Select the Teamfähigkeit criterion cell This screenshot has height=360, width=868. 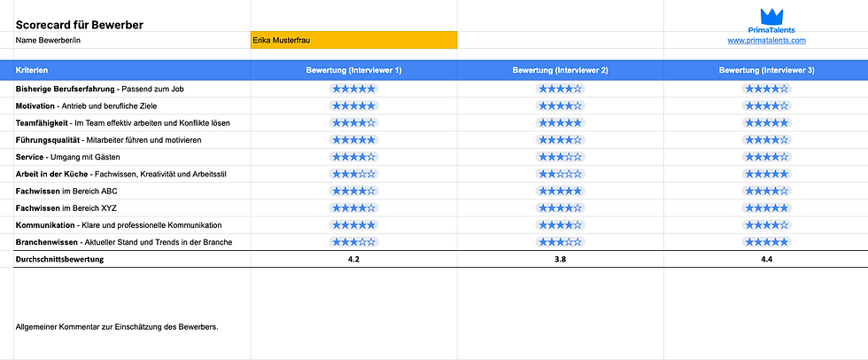[132, 123]
